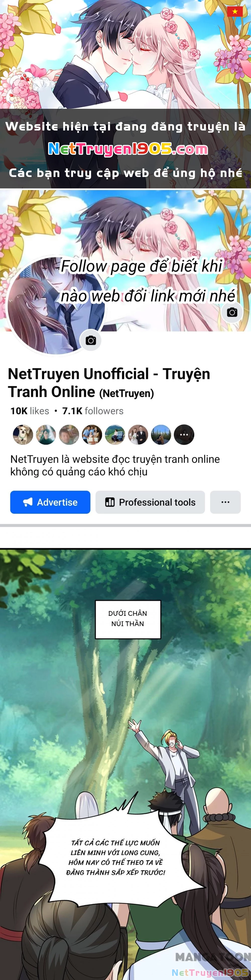
Task: Open the circular profile picture
Action: 56,305
